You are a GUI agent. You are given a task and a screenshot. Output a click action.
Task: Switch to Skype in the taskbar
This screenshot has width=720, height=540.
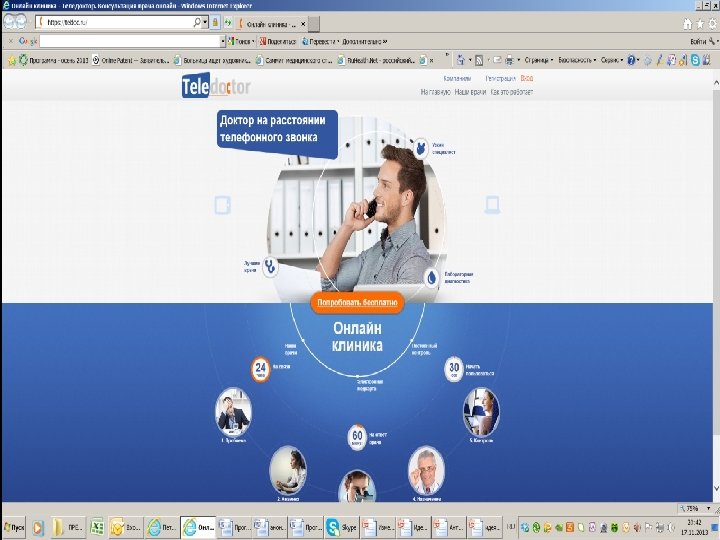(341, 528)
